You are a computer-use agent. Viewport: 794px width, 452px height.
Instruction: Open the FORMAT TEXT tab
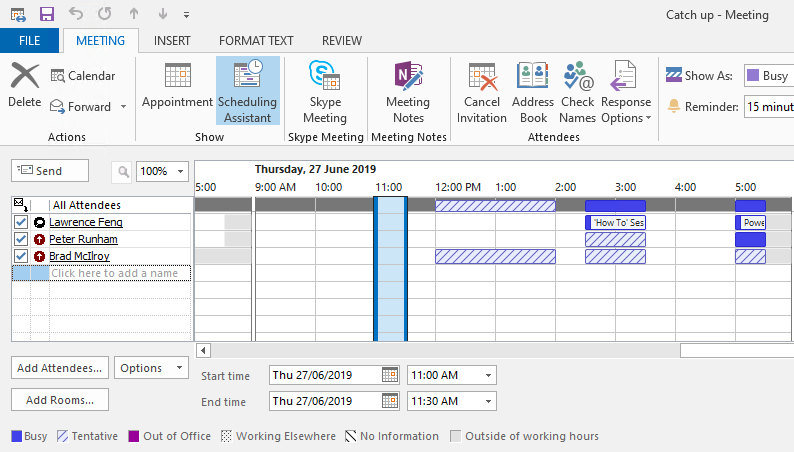coord(256,40)
